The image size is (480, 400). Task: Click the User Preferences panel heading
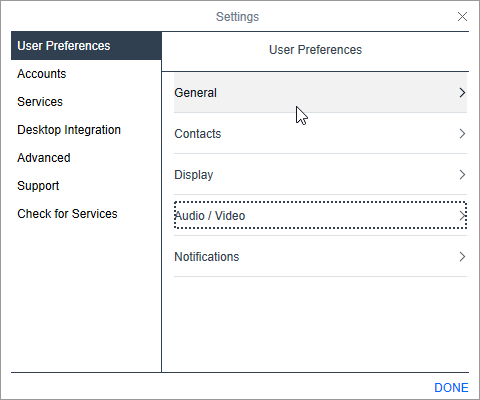[315, 50]
